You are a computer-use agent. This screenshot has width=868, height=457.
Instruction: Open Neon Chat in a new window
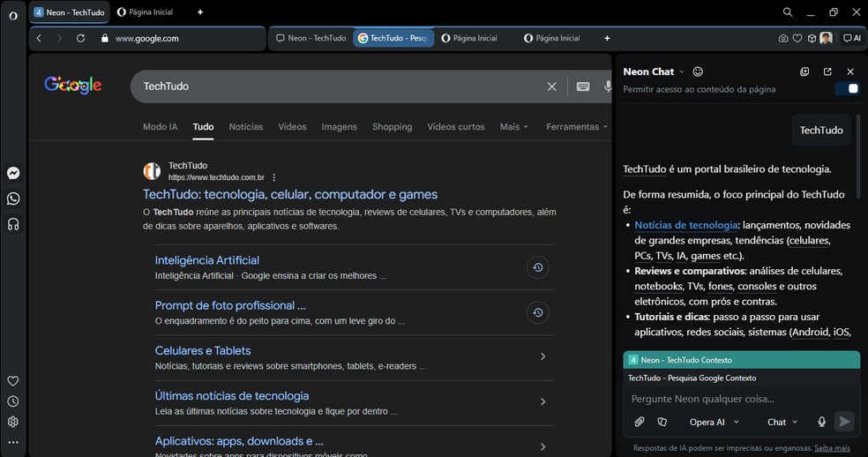(827, 71)
